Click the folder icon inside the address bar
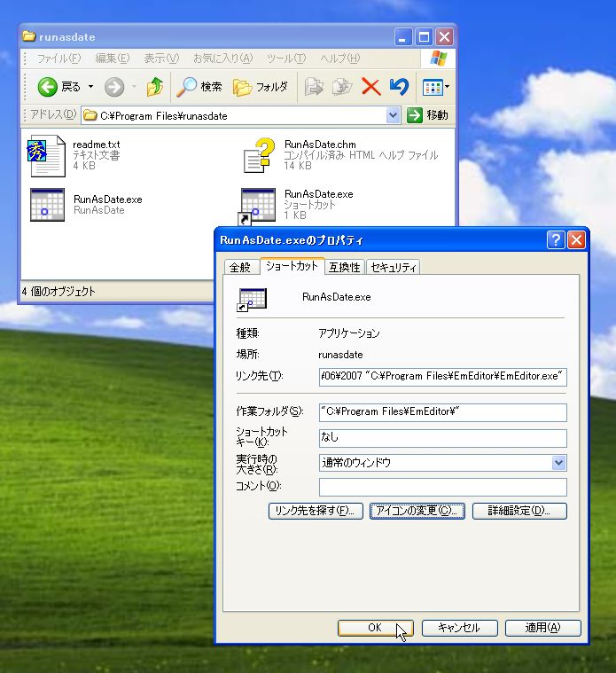 [90, 116]
